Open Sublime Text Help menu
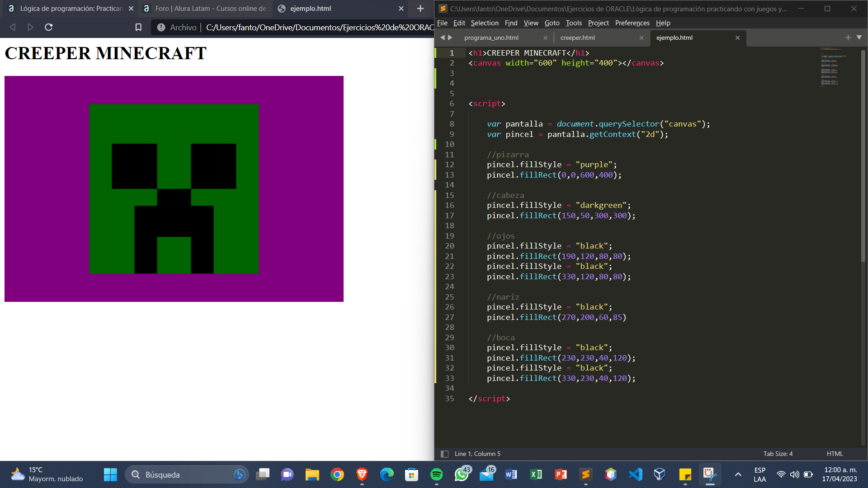The width and height of the screenshot is (868, 488). (x=663, y=23)
